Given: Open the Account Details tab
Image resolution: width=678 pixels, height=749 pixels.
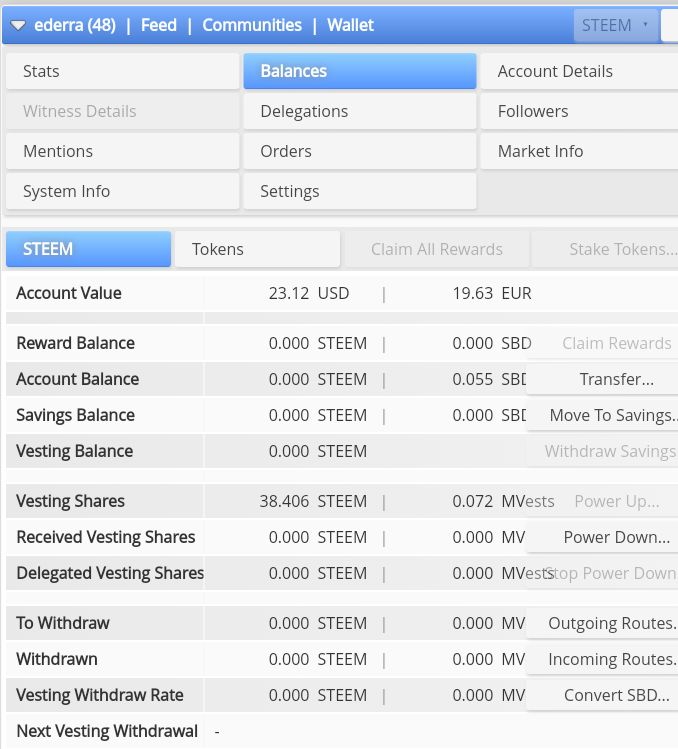Looking at the screenshot, I should click(579, 71).
